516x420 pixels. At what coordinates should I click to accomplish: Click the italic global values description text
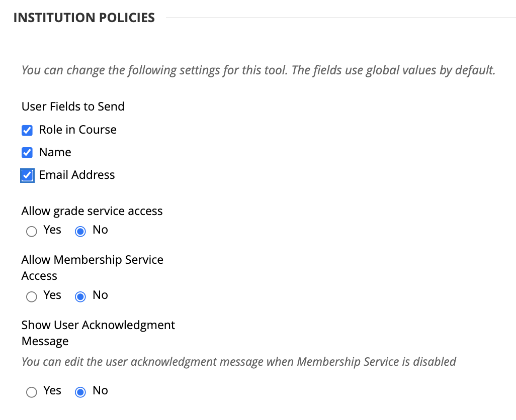coord(259,70)
